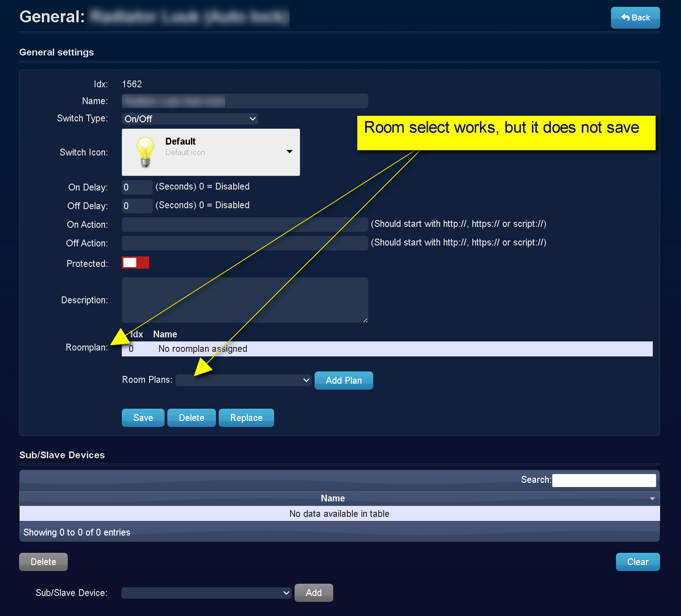Select the 'No roomplan assigned' row

tap(202, 349)
